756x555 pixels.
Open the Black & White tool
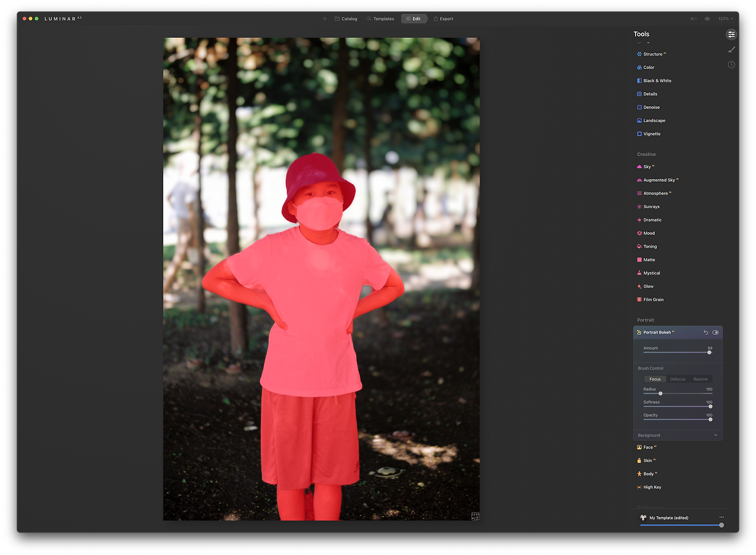(654, 81)
